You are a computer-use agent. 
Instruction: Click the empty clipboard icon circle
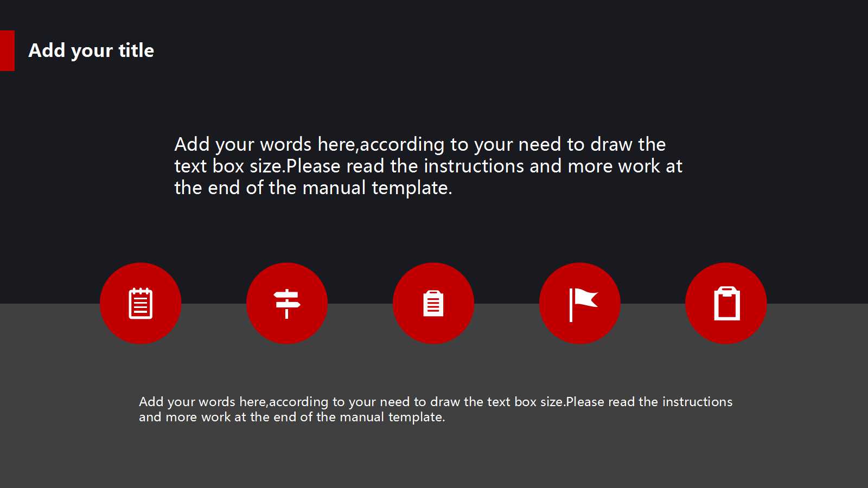click(726, 303)
